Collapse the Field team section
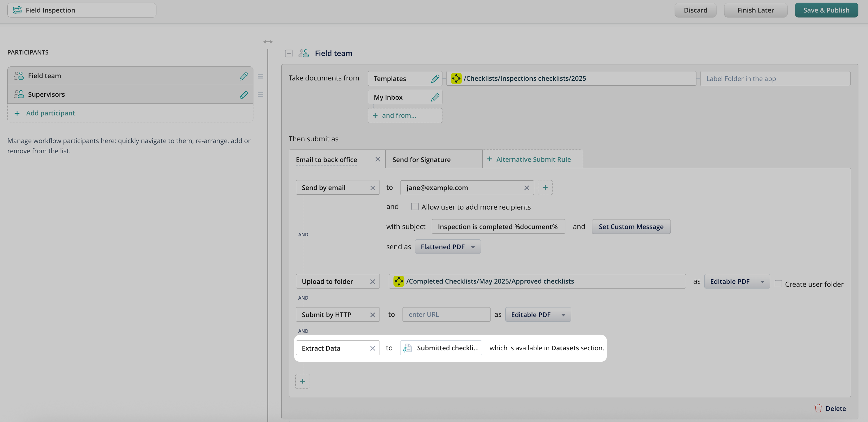The height and width of the screenshot is (422, 868). [x=288, y=53]
